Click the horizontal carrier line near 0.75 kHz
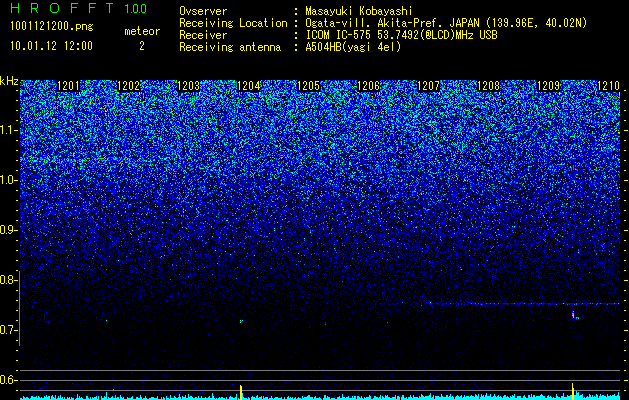Viewport: 629px width, 400px height. 523,304
